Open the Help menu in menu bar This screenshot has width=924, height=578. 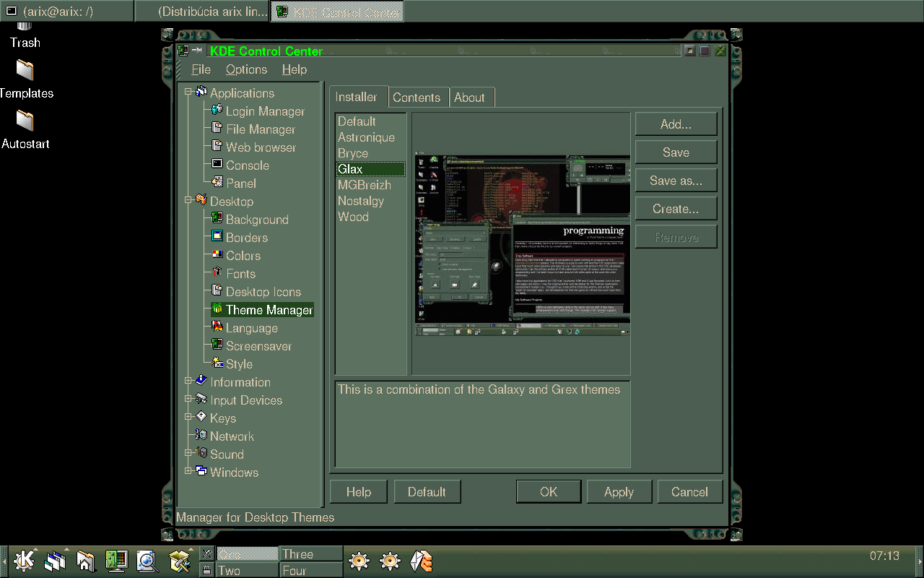[295, 69]
